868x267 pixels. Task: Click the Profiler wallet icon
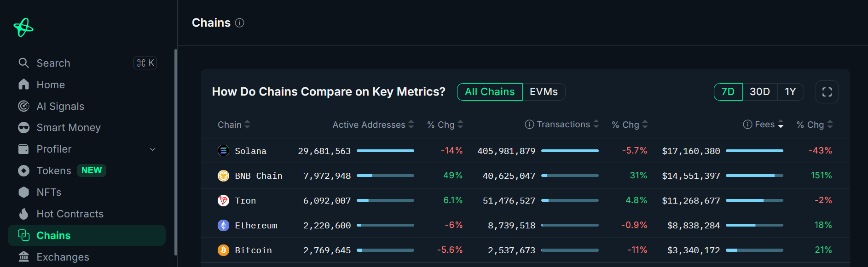point(23,149)
